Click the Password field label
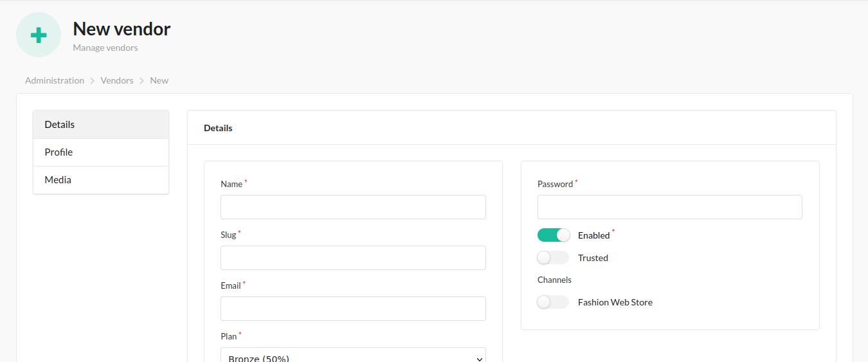The height and width of the screenshot is (362, 868). click(555, 184)
